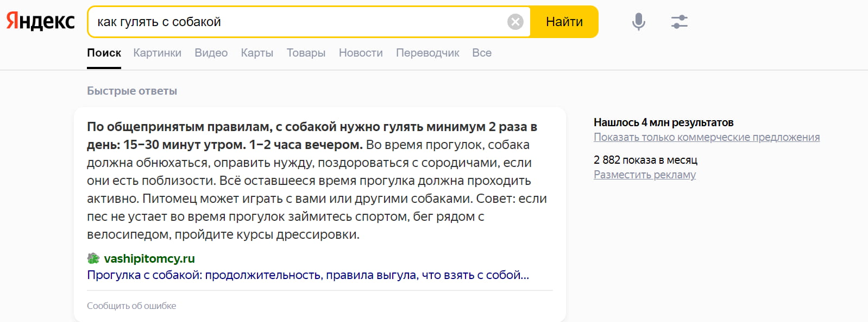Image resolution: width=868 pixels, height=322 pixels.
Task: Go to the Карты tab
Action: click(x=257, y=53)
